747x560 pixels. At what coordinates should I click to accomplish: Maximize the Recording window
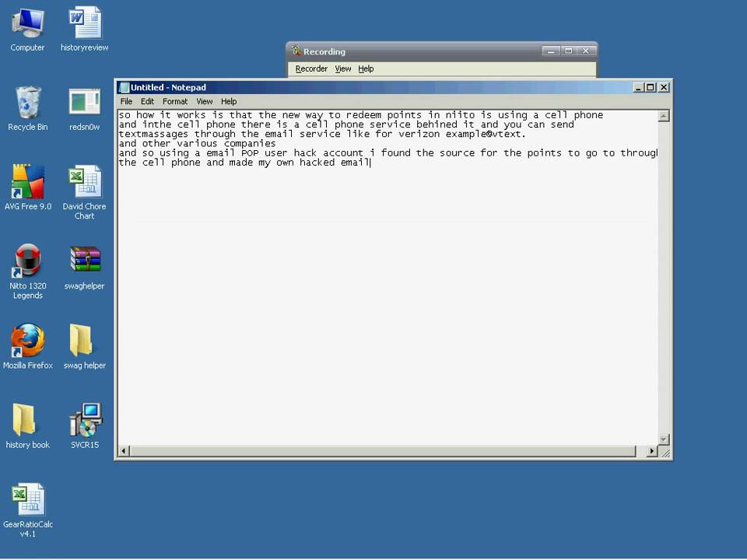pyautogui.click(x=568, y=51)
